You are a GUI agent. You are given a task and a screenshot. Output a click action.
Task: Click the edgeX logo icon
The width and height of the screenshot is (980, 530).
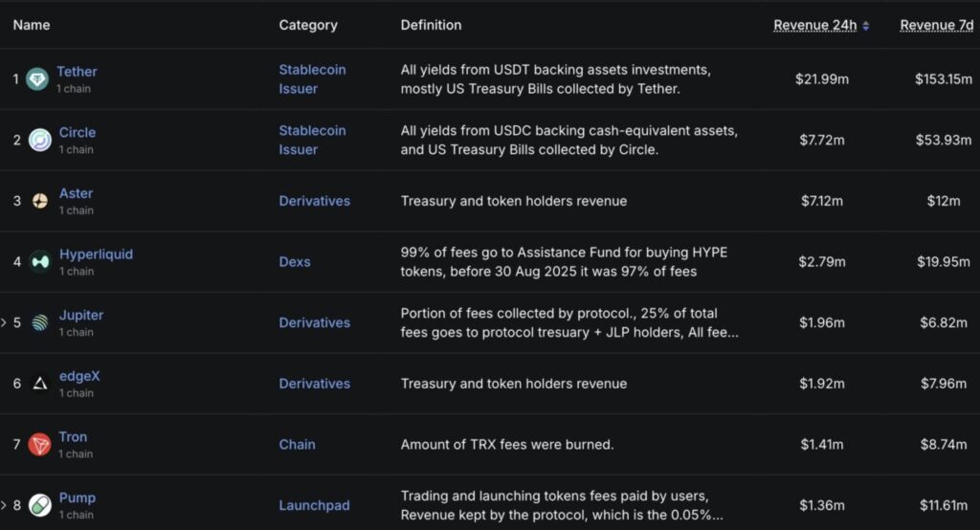pos(40,384)
